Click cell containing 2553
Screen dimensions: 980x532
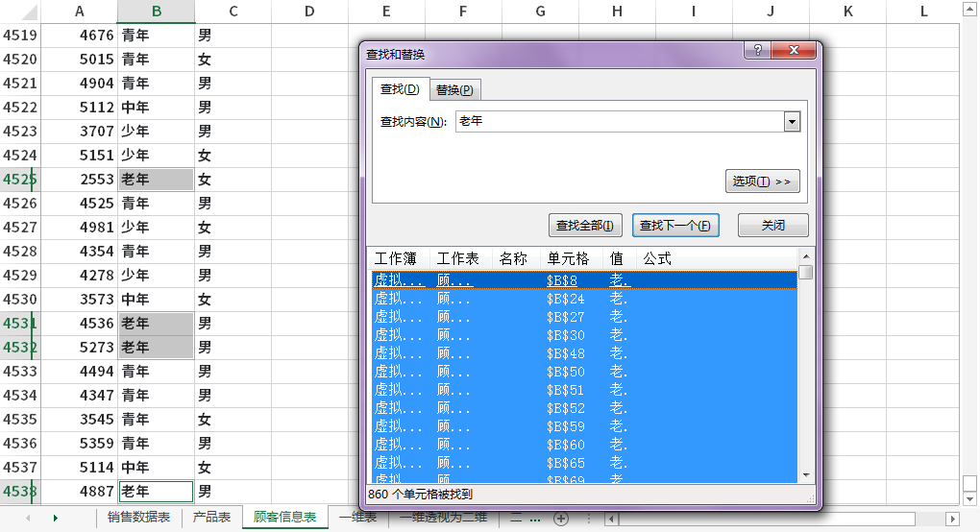pyautogui.click(x=79, y=180)
